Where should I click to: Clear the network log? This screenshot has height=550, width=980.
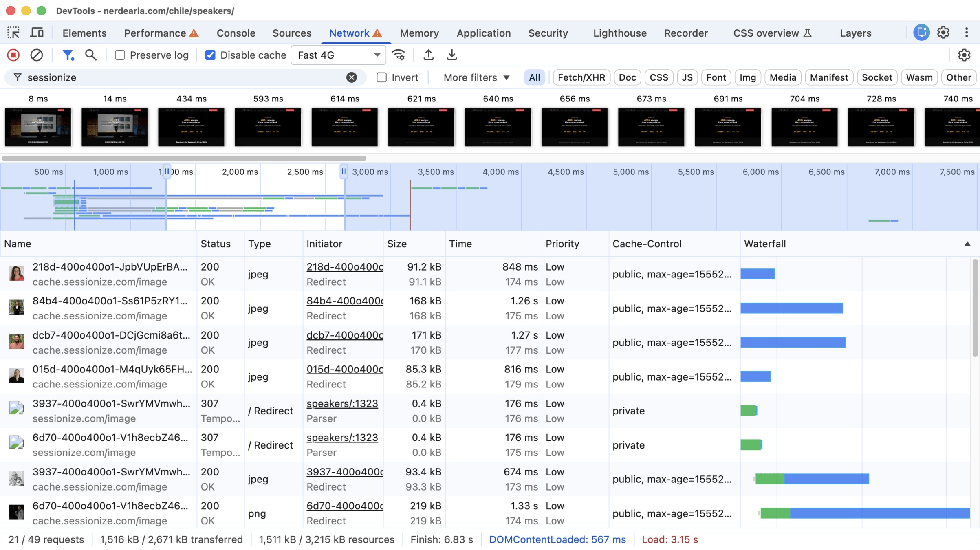(x=37, y=55)
